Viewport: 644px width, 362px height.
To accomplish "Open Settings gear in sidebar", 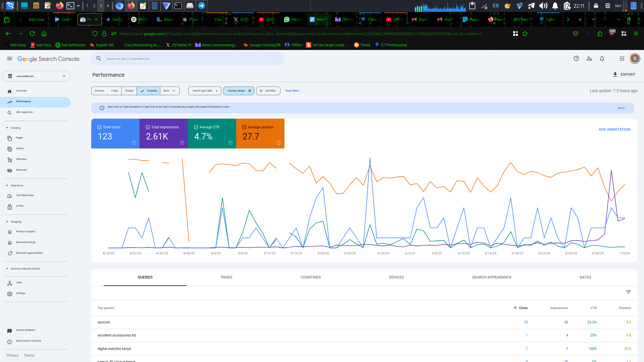I will [9, 294].
